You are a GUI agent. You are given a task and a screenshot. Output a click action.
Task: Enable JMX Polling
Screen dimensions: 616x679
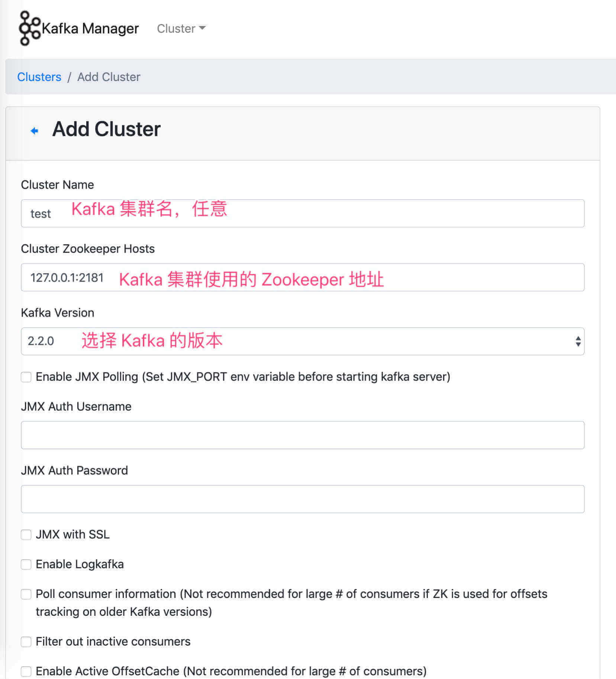click(x=26, y=377)
